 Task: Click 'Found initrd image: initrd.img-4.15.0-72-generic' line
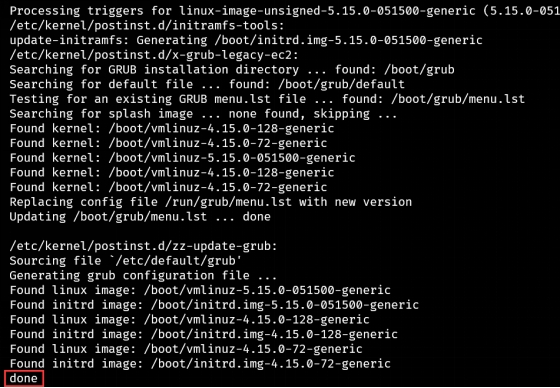click(200, 364)
